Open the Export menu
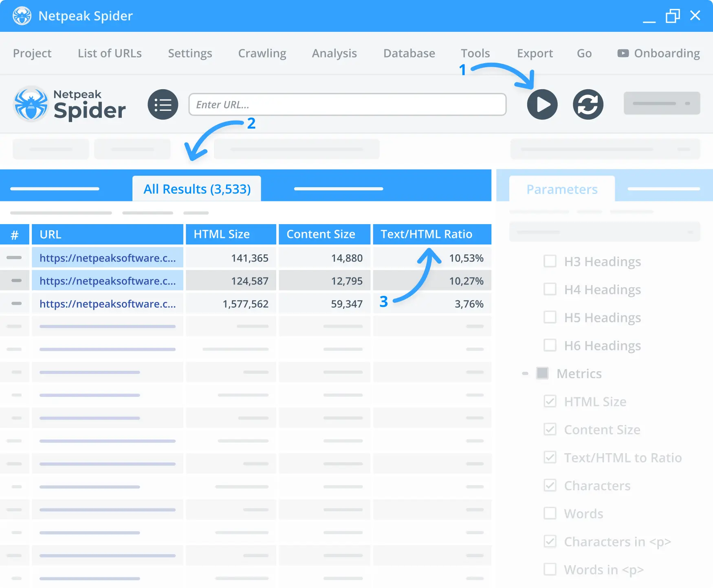The width and height of the screenshot is (713, 588). coord(535,53)
